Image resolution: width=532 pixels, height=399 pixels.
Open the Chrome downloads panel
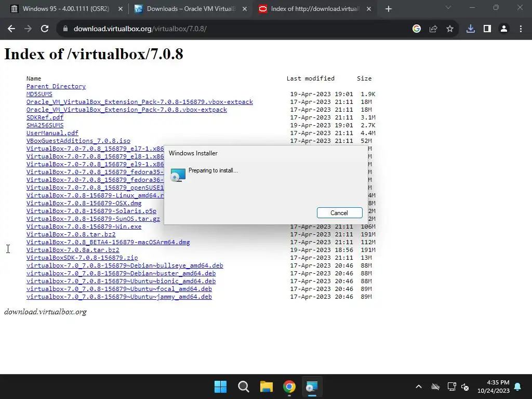coord(471,29)
